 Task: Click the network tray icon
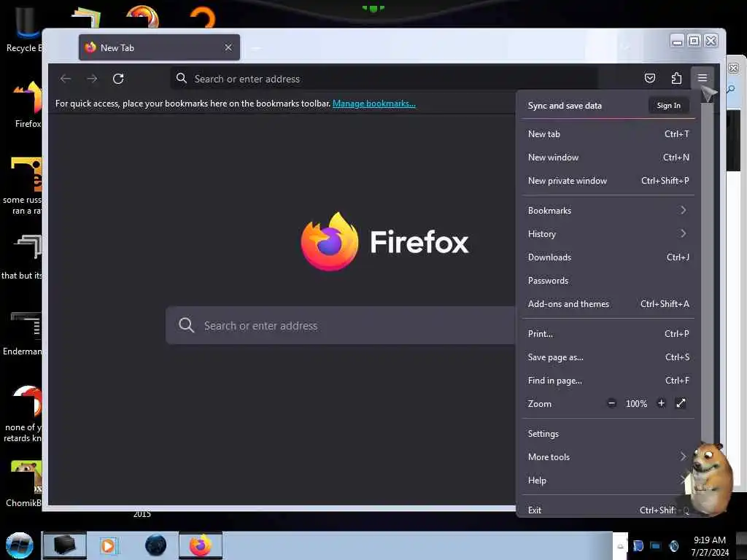point(656,546)
